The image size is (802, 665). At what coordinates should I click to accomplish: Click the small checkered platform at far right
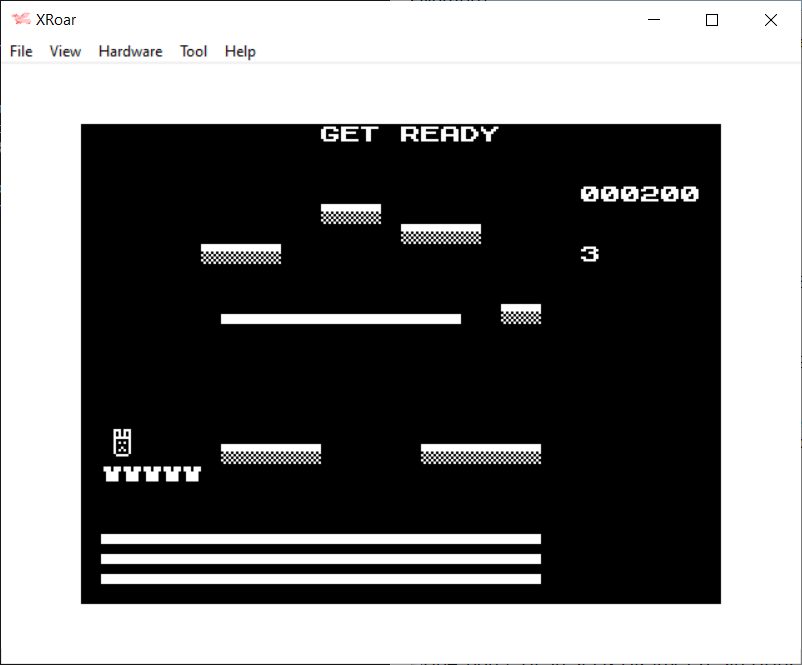[x=520, y=314]
